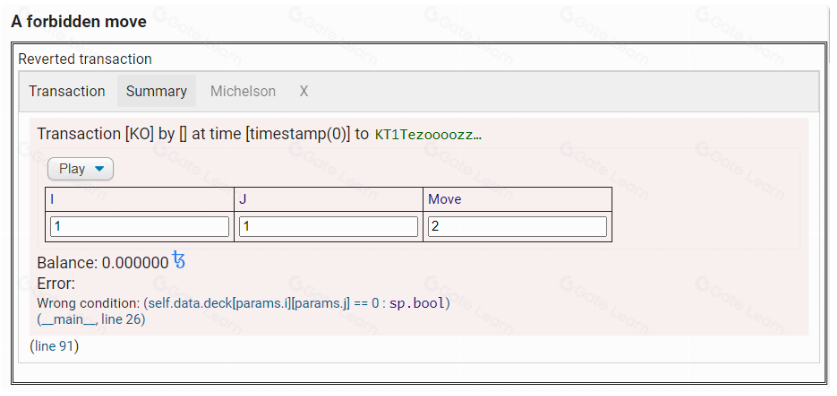
Task: Switch to the Summary tab
Action: point(156,91)
